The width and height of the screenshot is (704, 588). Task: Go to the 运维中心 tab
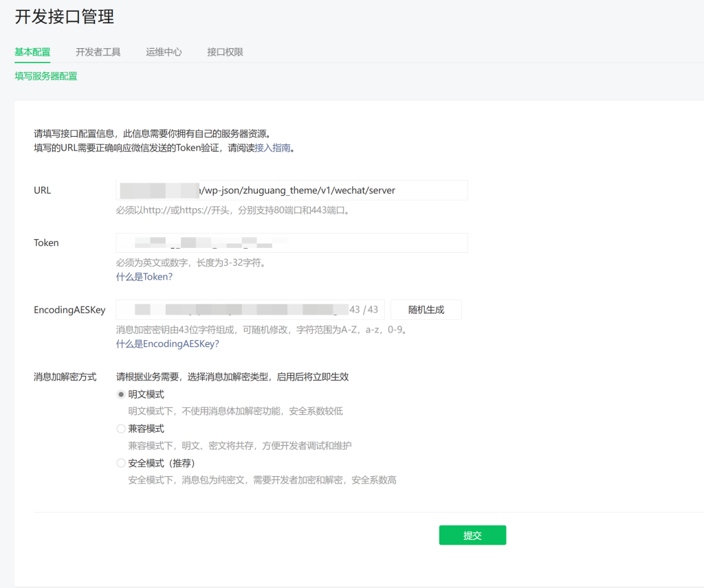point(164,52)
